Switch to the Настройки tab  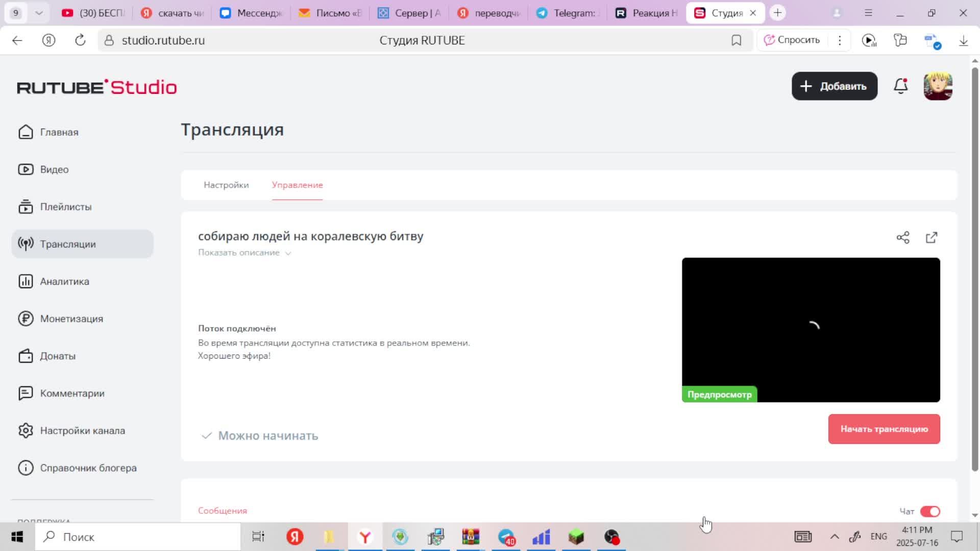(x=226, y=185)
